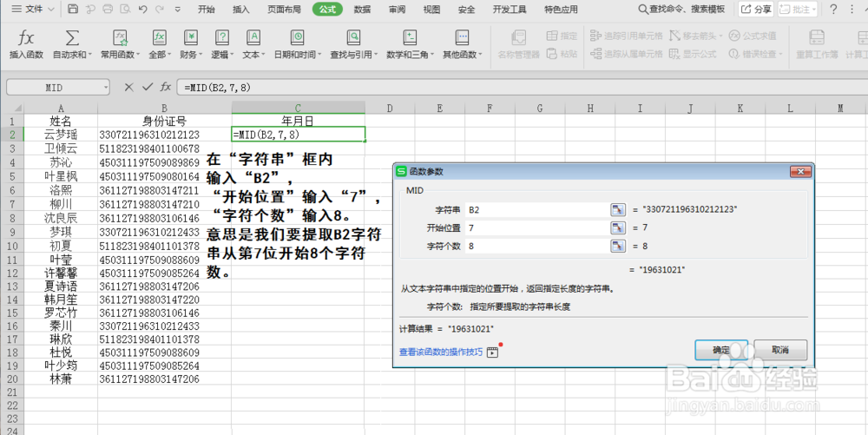Click the Insert Function (插入函数) icon
The image size is (868, 435).
click(26, 37)
